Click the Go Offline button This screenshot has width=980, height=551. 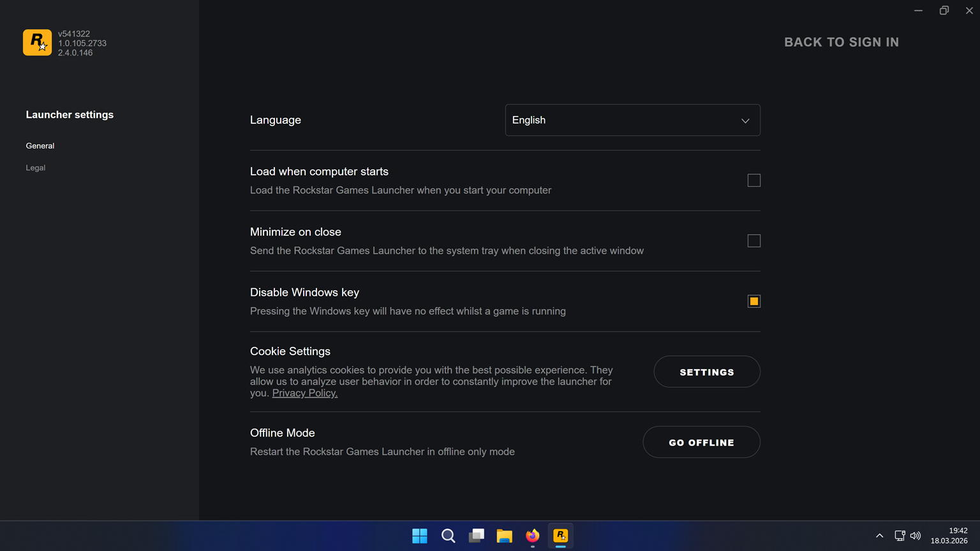click(702, 442)
